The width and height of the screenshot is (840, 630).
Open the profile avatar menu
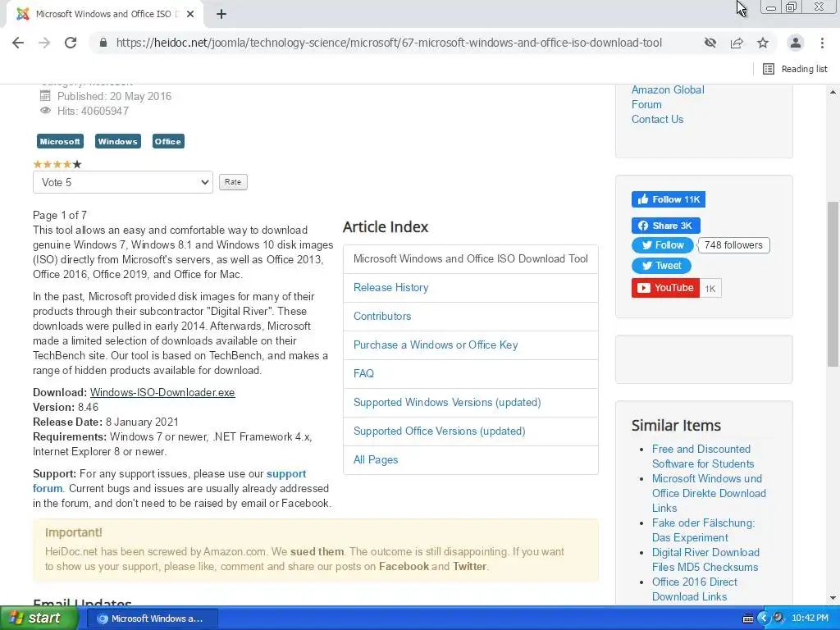(796, 43)
